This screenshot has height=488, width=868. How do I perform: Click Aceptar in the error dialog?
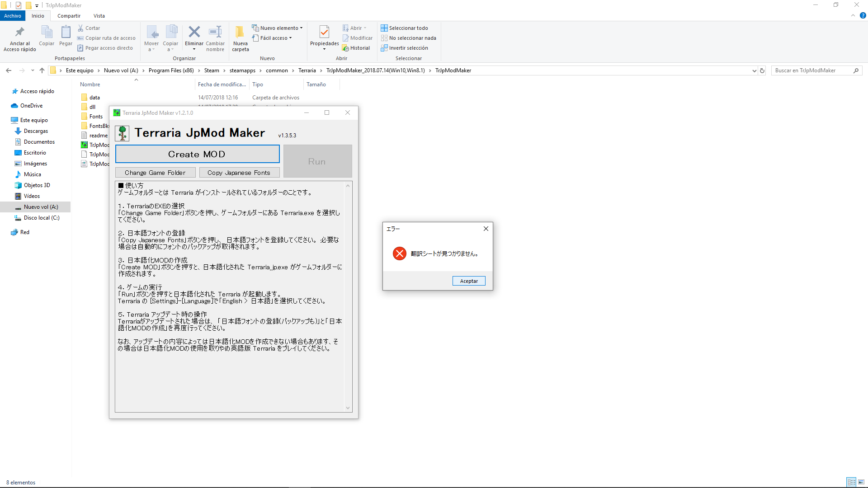469,281
